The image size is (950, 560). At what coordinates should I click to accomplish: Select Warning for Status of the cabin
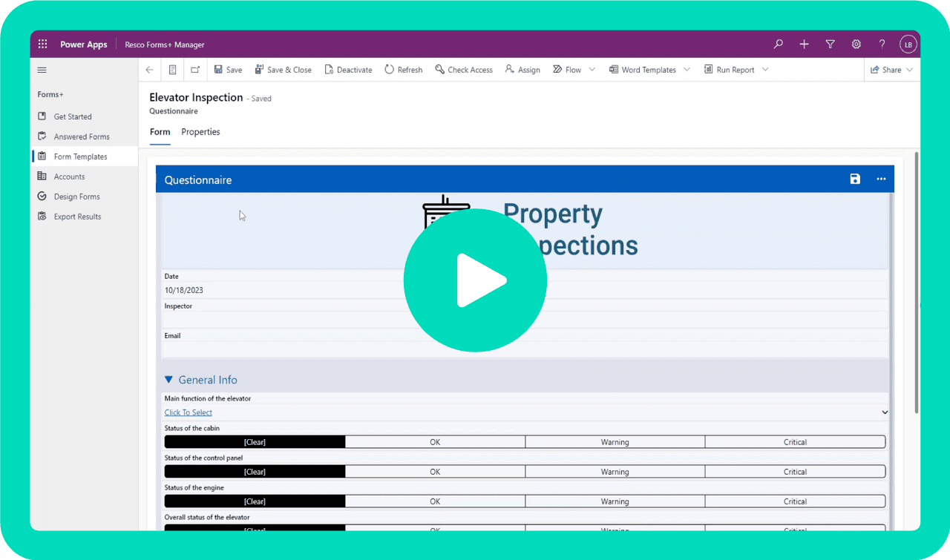click(x=615, y=442)
